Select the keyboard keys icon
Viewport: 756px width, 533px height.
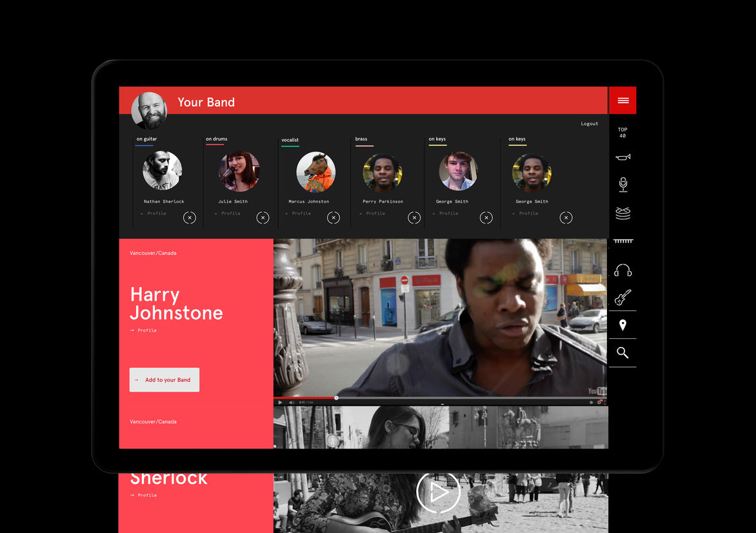point(622,241)
